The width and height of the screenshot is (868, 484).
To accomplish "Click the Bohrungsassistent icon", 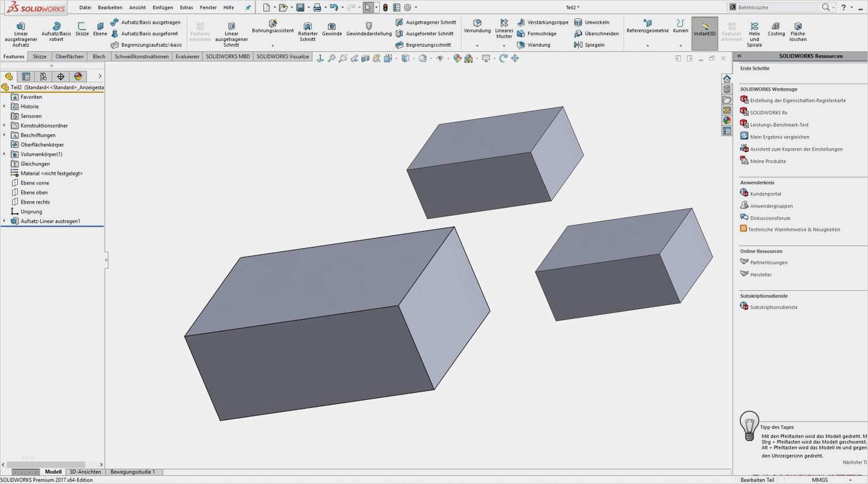I will 273,24.
